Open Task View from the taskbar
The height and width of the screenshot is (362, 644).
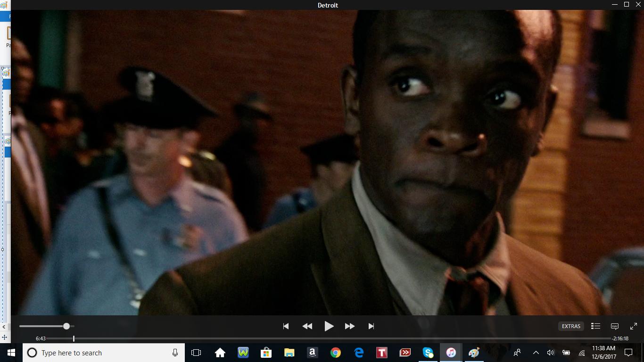pyautogui.click(x=196, y=353)
